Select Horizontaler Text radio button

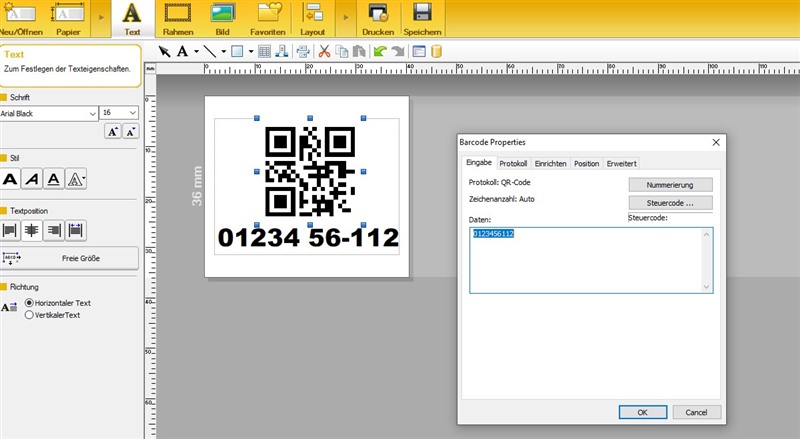(29, 302)
